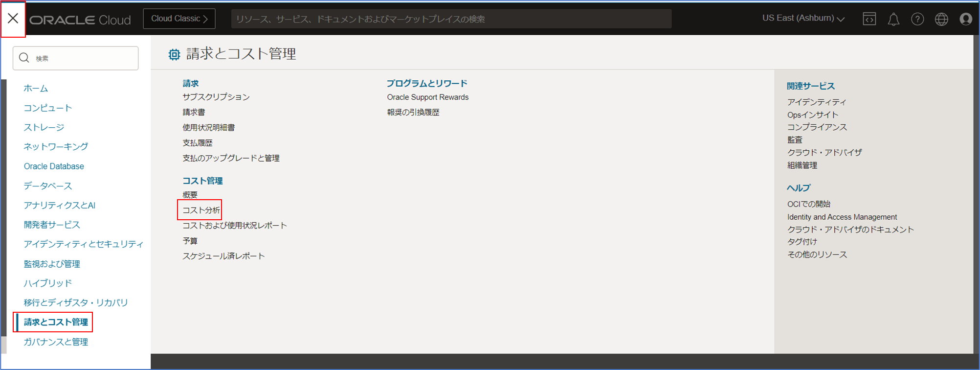The image size is (980, 370).
Task: Open the コンプライアンス link
Action: [x=817, y=127]
